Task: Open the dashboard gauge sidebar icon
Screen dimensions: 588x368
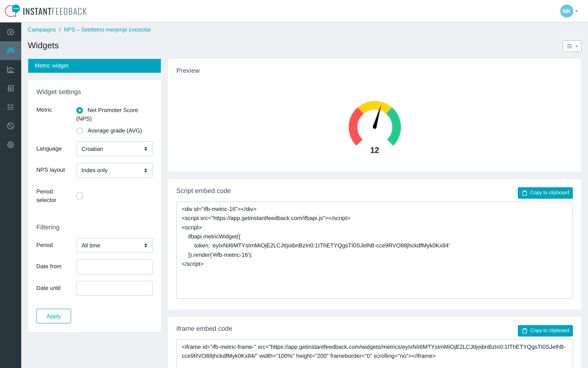Action: 10,32
